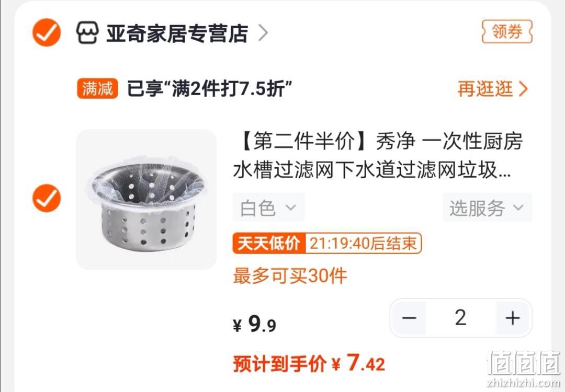Tap the 已享满2件打7.5折 promotion text

point(209,88)
